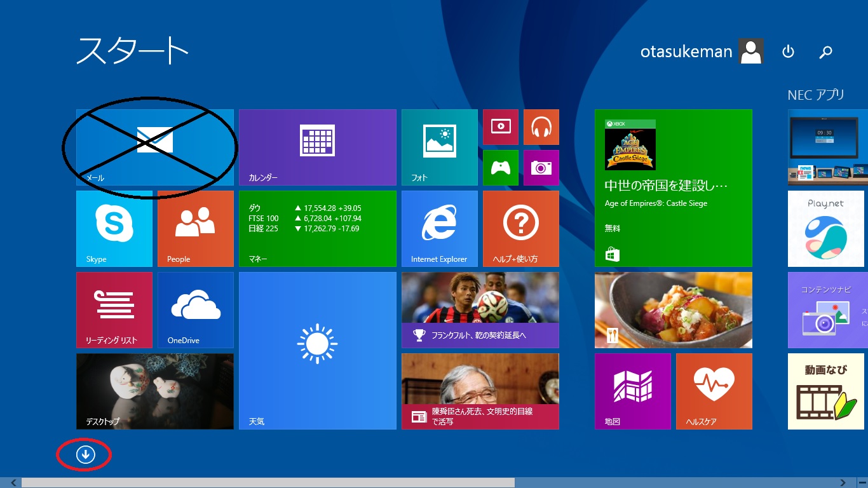Image resolution: width=868 pixels, height=488 pixels.
Task: Open the news tile about 陳舜臣さん
Action: [480, 391]
